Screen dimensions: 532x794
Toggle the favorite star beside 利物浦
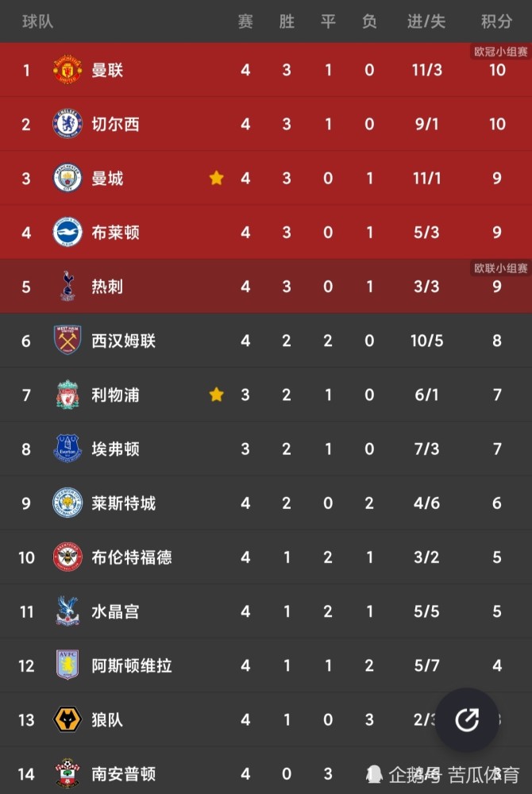pos(216,394)
